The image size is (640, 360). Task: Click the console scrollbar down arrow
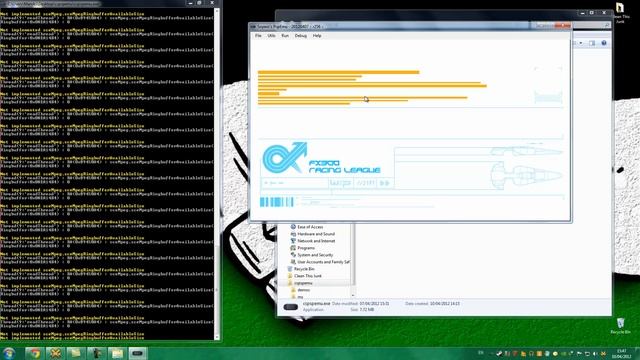point(217,338)
